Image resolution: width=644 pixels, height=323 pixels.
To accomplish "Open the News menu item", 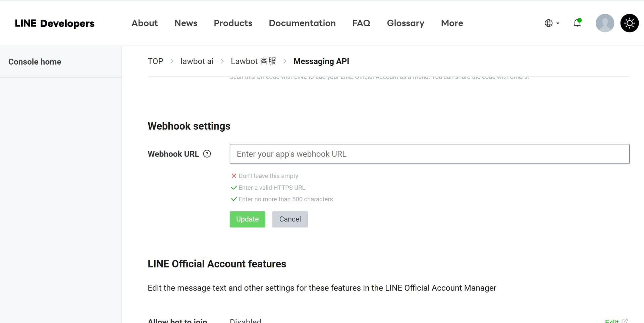I will [186, 23].
